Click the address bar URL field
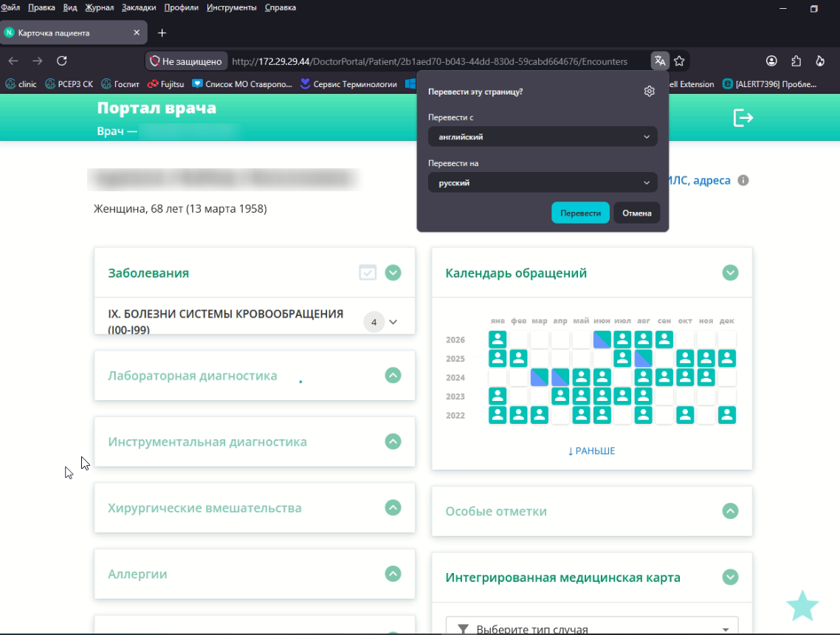 click(429, 61)
